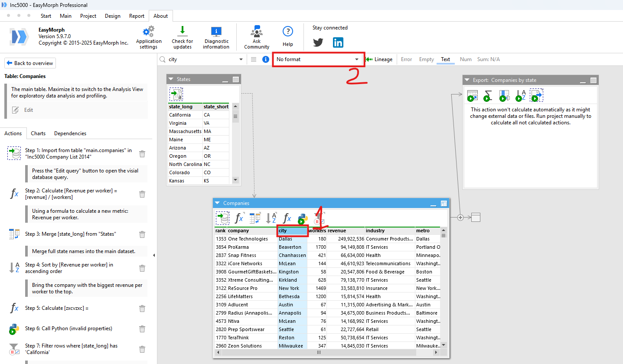Click the LinkedIn icon
623x364 pixels.
pos(338,42)
